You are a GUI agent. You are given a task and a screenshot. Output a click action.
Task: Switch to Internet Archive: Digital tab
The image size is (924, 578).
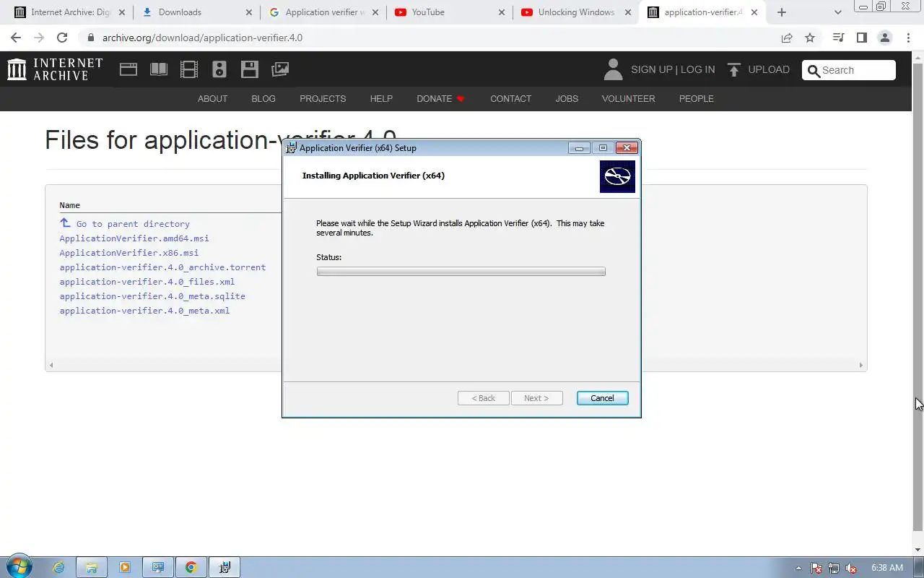point(69,12)
